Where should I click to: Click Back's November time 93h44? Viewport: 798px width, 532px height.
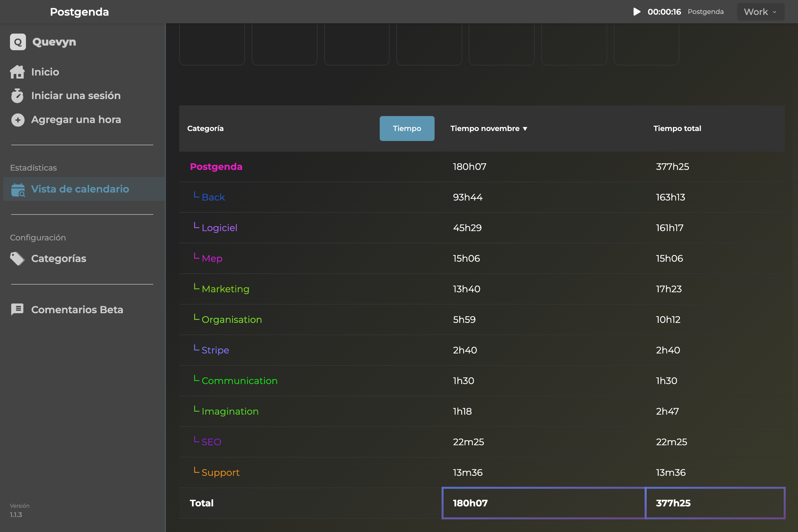467,197
